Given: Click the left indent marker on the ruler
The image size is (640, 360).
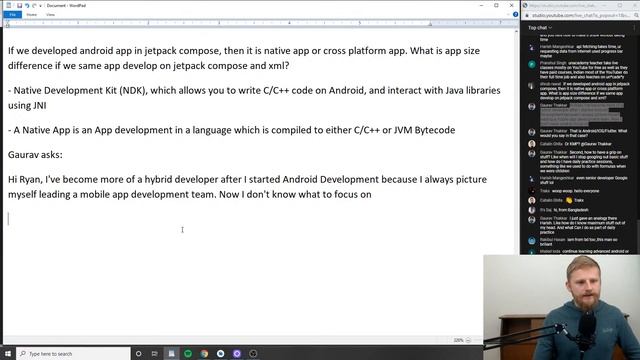Looking at the screenshot, I should point(7,24).
